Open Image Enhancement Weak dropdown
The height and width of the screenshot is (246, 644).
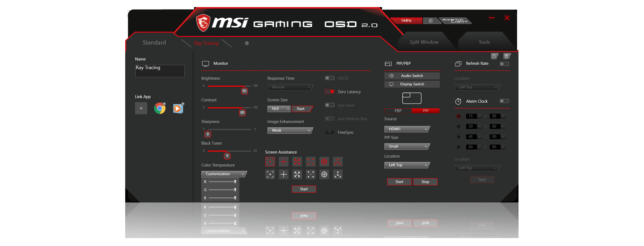coord(290,130)
